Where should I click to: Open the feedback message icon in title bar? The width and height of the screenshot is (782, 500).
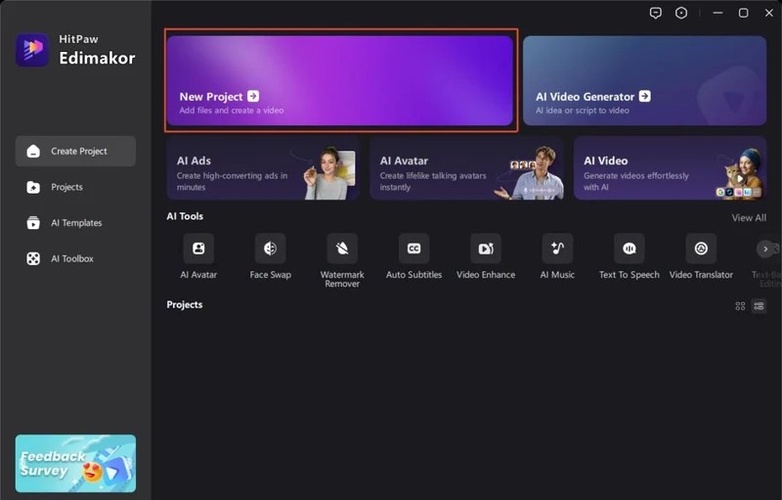tap(656, 13)
